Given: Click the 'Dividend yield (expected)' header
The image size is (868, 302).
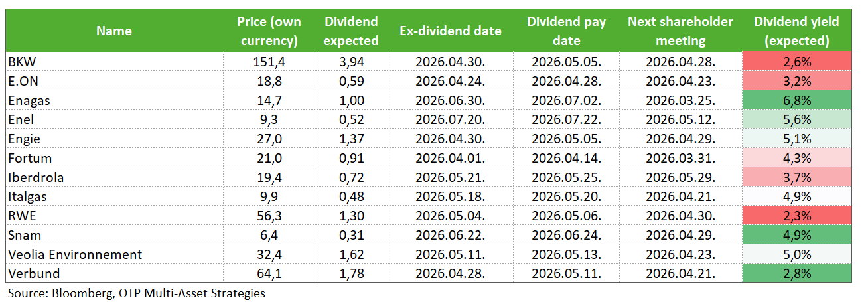Looking at the screenshot, I should coord(796,31).
